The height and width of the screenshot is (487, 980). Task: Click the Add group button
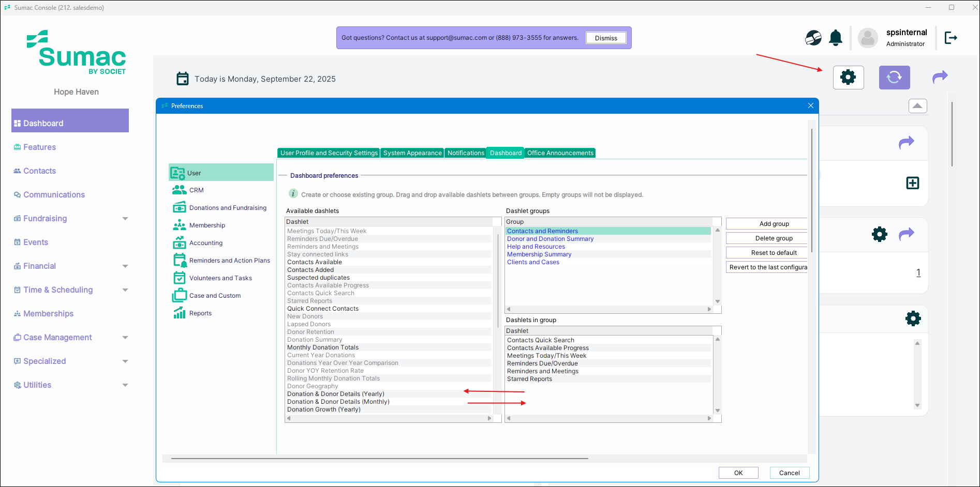774,224
